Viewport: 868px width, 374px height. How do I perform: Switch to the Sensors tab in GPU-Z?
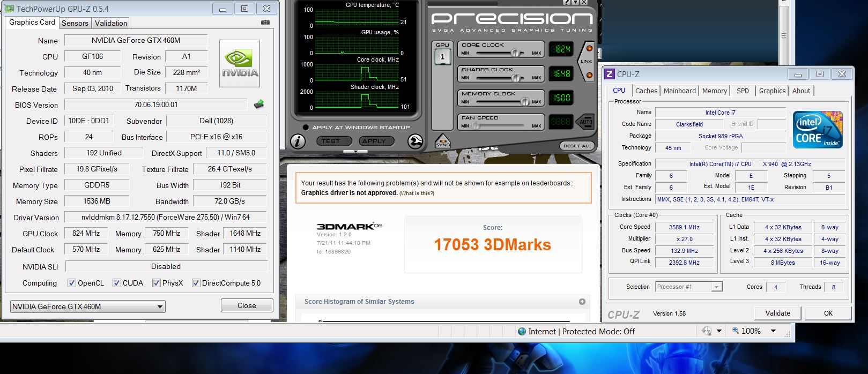pyautogui.click(x=75, y=23)
